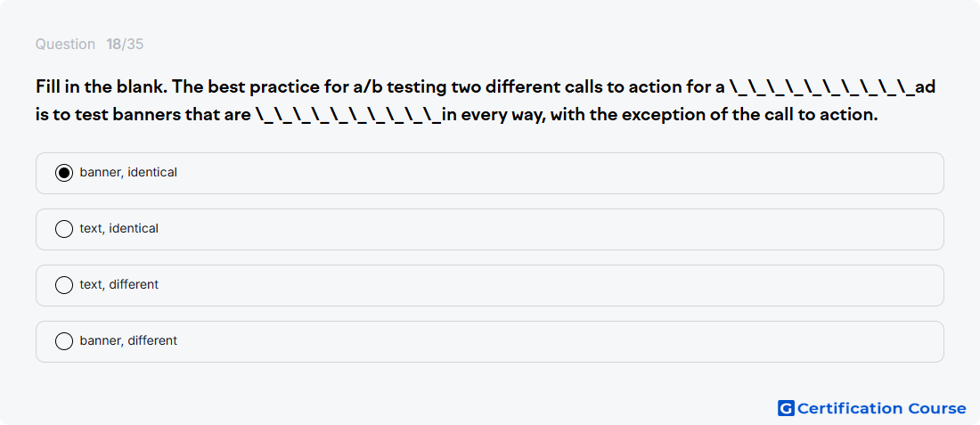Click the 'text, different' answer label text
Screen dimensions: 980x425
[118, 285]
